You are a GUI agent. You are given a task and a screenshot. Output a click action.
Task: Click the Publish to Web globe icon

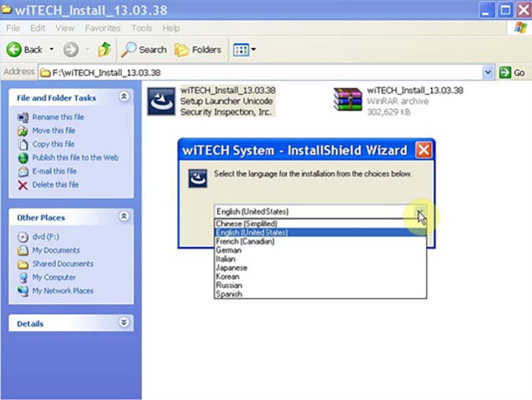(23, 158)
